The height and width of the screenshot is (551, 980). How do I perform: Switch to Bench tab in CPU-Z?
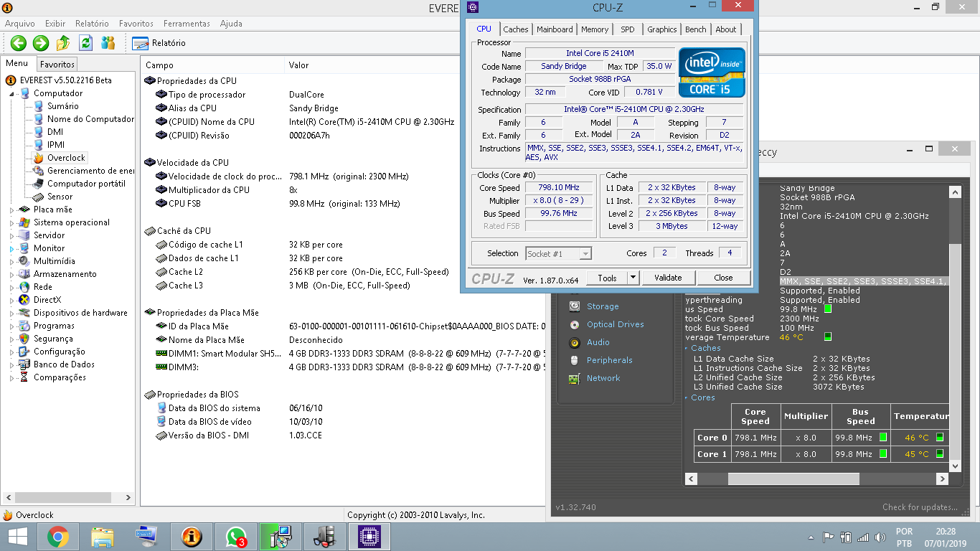[695, 29]
